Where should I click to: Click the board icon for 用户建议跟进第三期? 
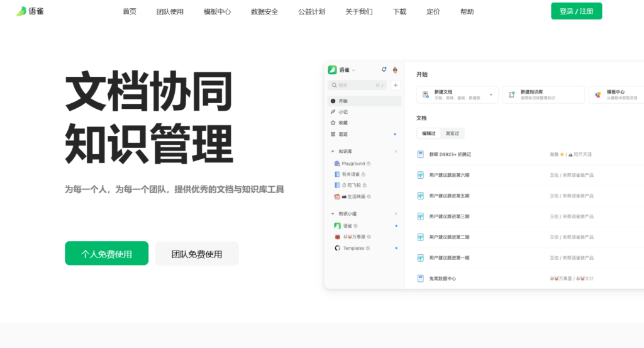point(421,216)
